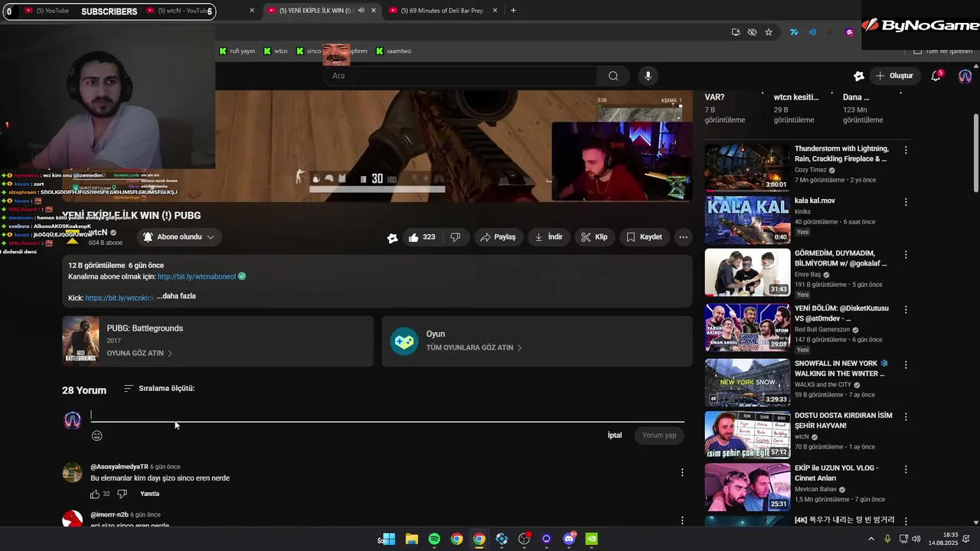Viewport: 980px width, 551px height.
Task: Click Oluştur create button
Action: (894, 76)
